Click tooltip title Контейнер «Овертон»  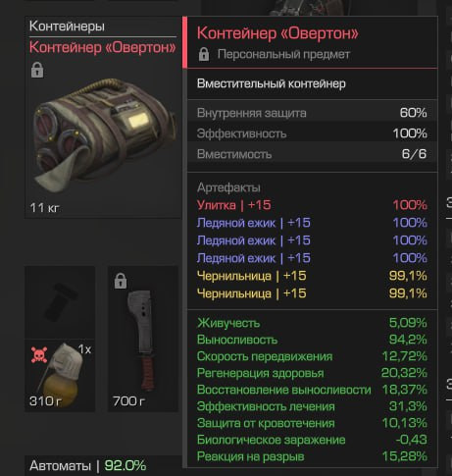pyautogui.click(x=277, y=33)
